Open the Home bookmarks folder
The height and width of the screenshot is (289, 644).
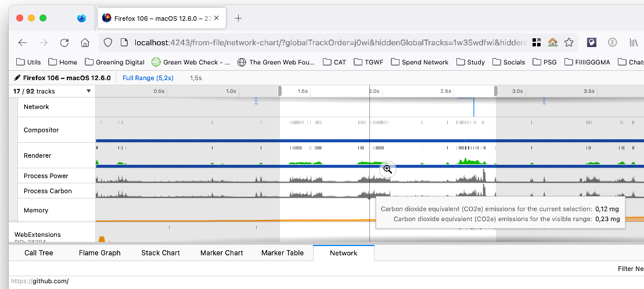(63, 62)
